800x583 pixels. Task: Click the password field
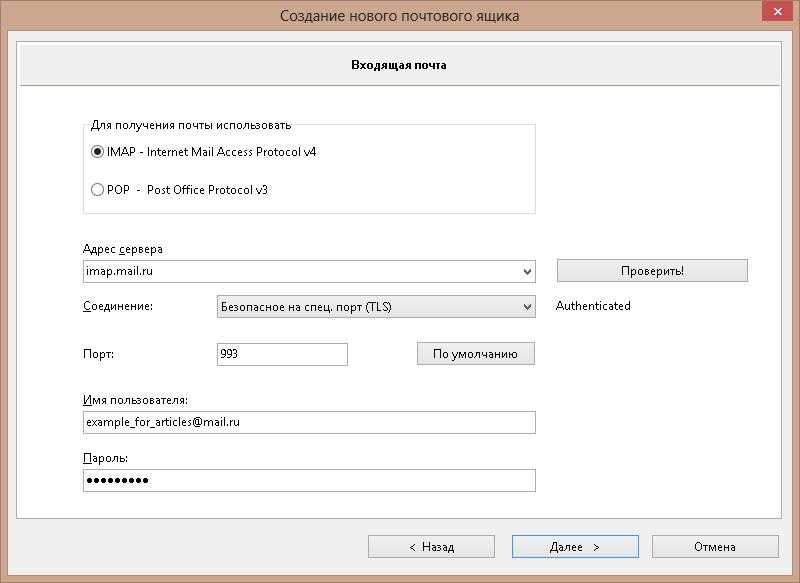[309, 480]
